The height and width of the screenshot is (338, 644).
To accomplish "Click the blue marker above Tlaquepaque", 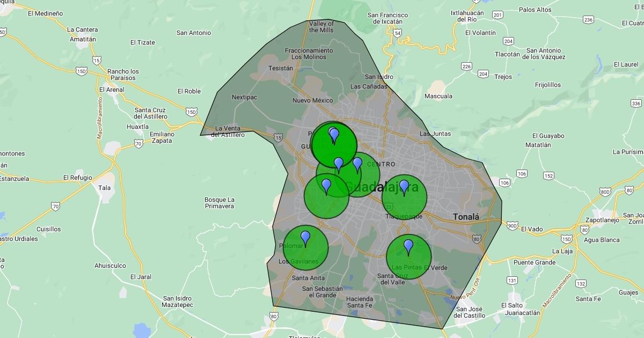I will point(404,187).
